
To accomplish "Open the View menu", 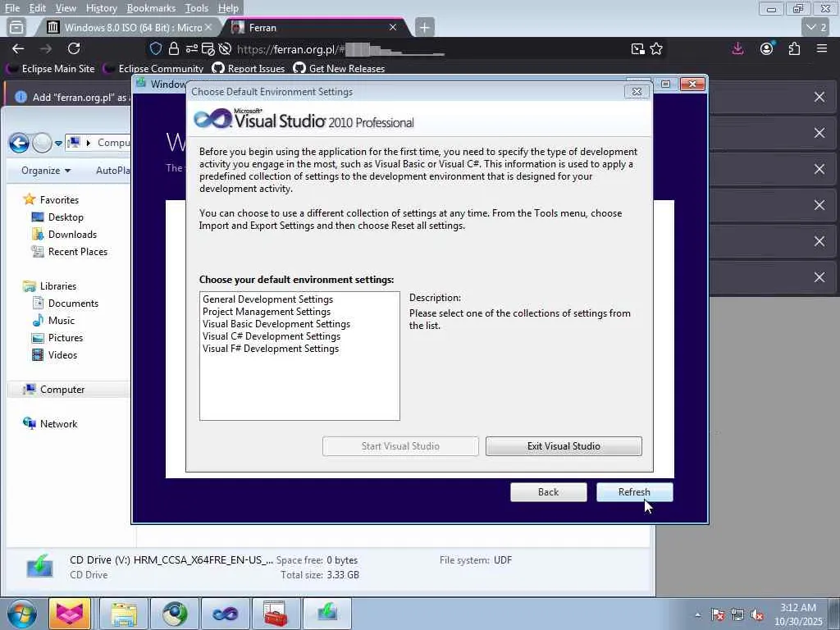I will 66,8.
